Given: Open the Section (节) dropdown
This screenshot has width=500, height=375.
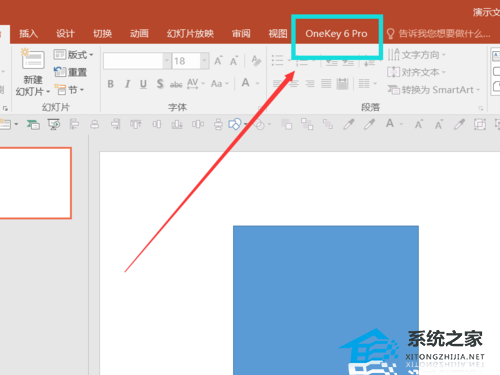Looking at the screenshot, I should 69,90.
